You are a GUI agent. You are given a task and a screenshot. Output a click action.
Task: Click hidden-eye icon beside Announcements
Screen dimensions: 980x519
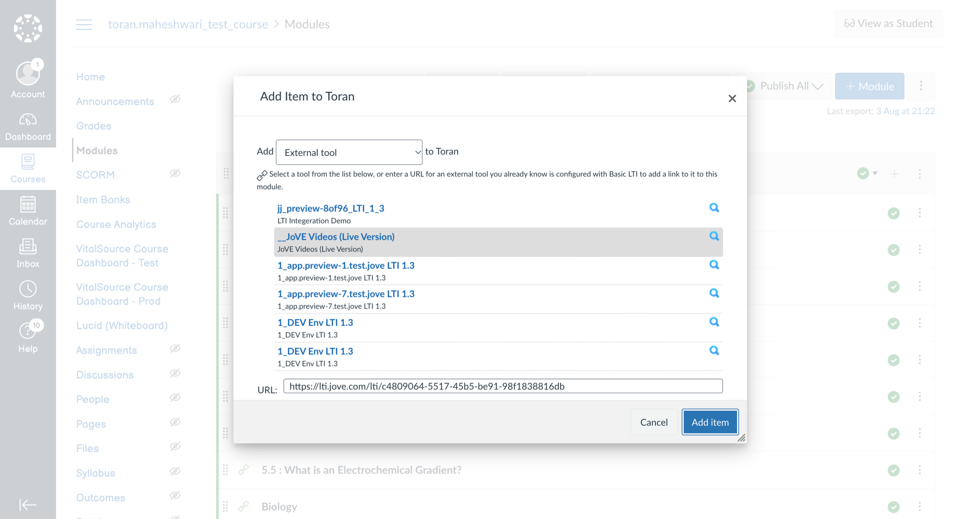[175, 99]
